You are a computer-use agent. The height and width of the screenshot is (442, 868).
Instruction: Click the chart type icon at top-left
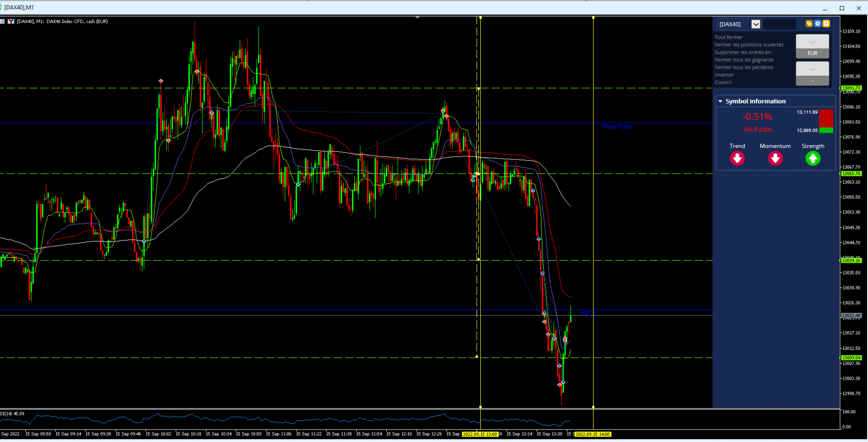(x=11, y=21)
